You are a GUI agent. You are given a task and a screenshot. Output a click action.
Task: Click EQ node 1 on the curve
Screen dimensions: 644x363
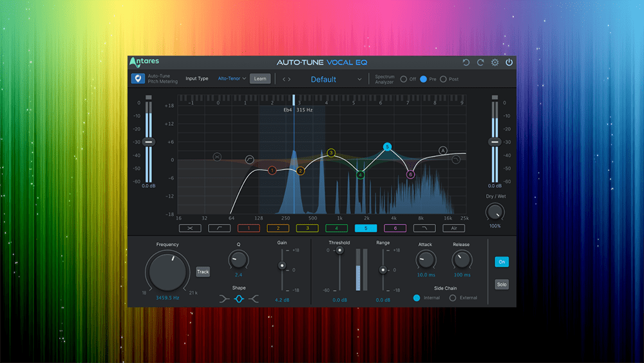(x=272, y=170)
